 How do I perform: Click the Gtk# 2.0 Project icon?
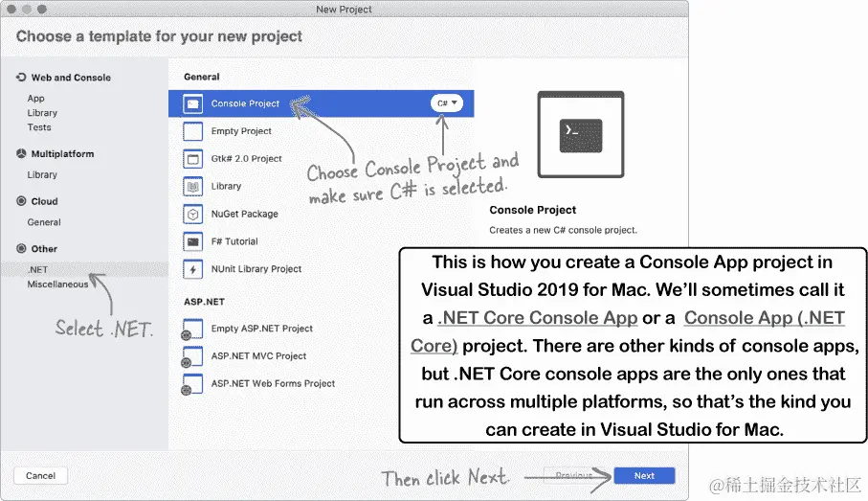click(x=192, y=159)
